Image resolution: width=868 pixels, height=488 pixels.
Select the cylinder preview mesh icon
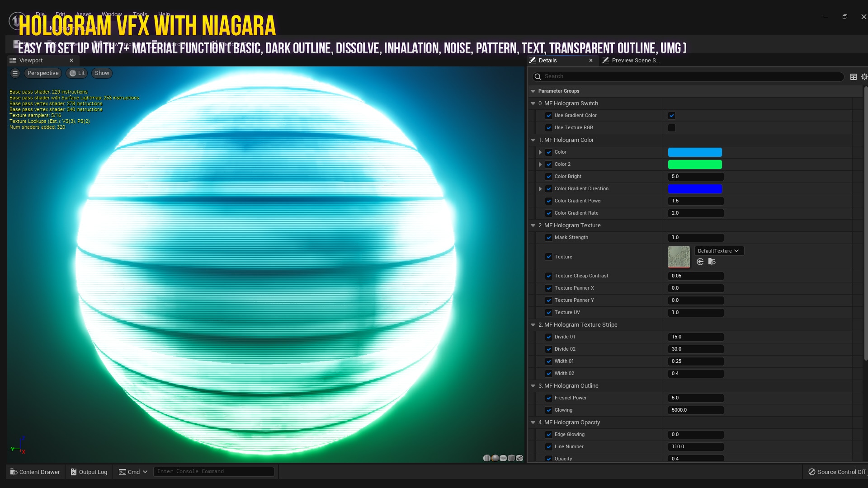tap(487, 458)
